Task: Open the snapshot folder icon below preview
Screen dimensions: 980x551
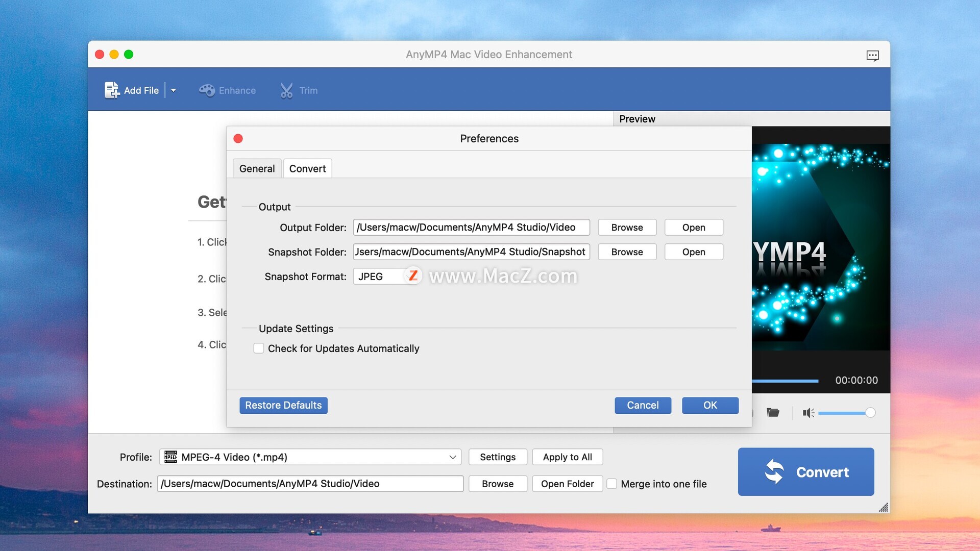Action: [x=773, y=412]
